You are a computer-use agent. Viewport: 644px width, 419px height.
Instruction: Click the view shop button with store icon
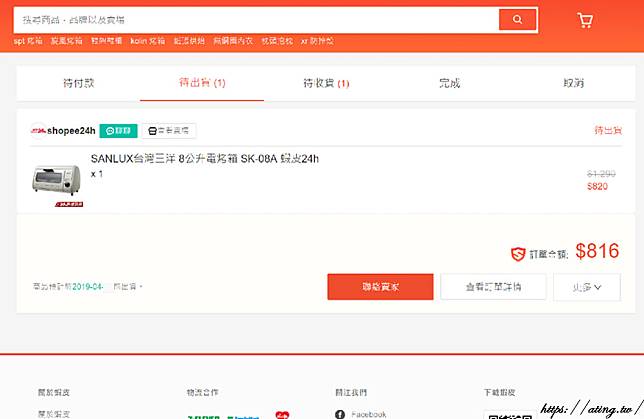click(169, 131)
